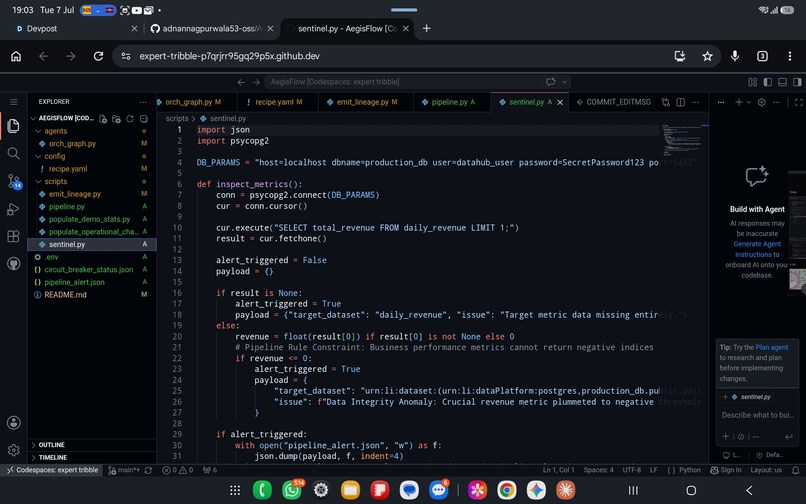This screenshot has height=504, width=806.
Task: Open Explorer views and more actions menu
Action: (143, 102)
